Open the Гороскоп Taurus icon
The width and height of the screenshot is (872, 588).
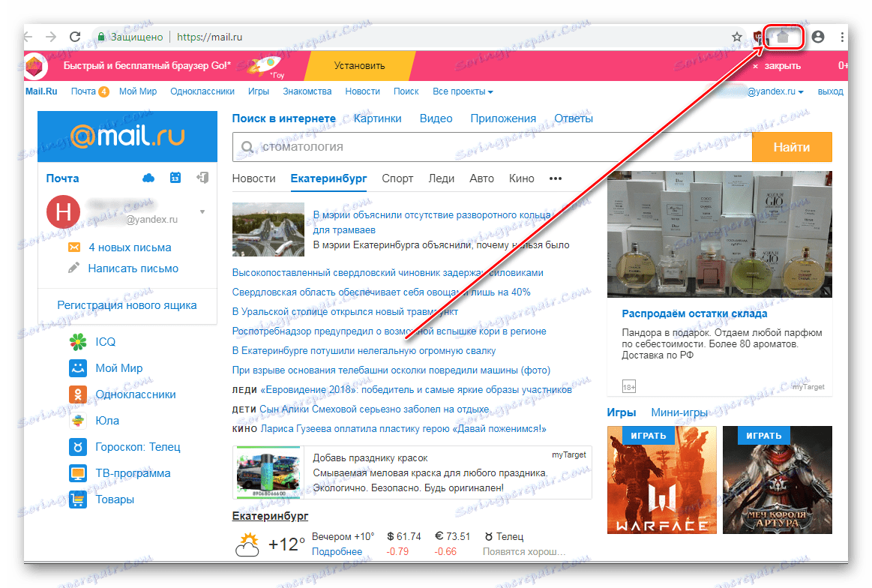tap(78, 447)
